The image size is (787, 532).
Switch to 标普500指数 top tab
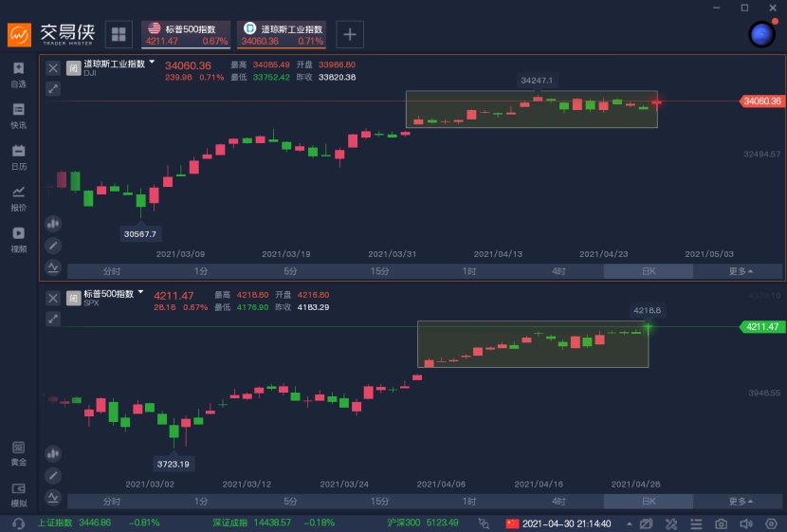[x=186, y=34]
